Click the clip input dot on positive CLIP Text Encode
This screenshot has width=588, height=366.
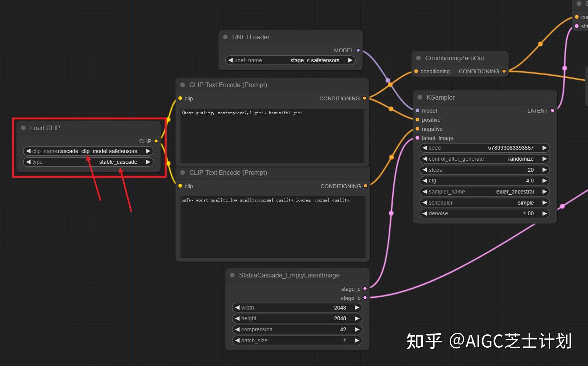(x=180, y=98)
